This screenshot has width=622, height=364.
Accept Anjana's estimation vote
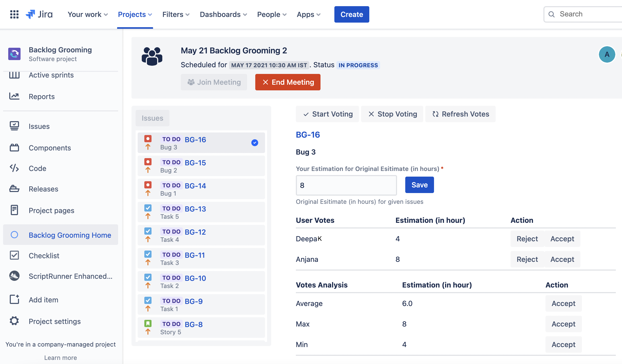click(562, 259)
